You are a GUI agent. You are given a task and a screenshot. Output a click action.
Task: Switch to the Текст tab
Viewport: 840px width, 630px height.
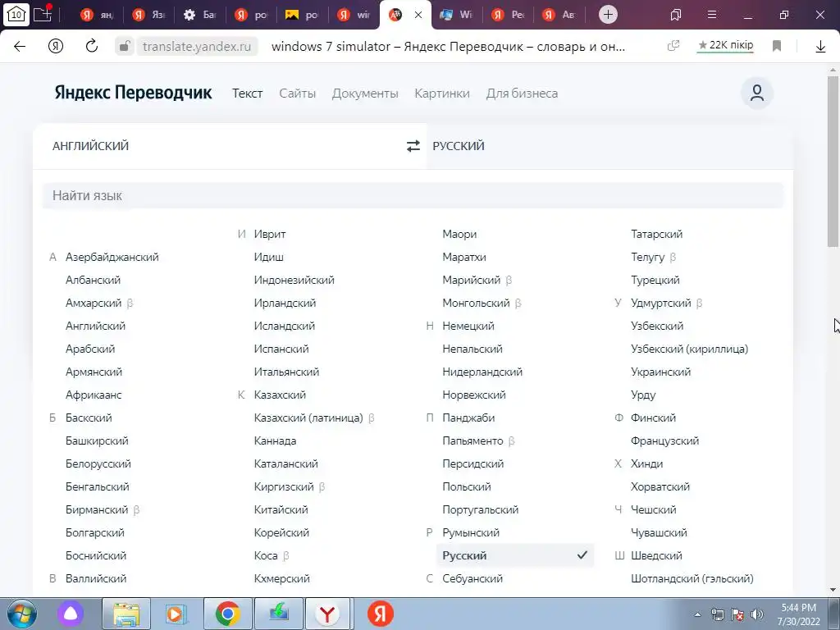pyautogui.click(x=247, y=94)
